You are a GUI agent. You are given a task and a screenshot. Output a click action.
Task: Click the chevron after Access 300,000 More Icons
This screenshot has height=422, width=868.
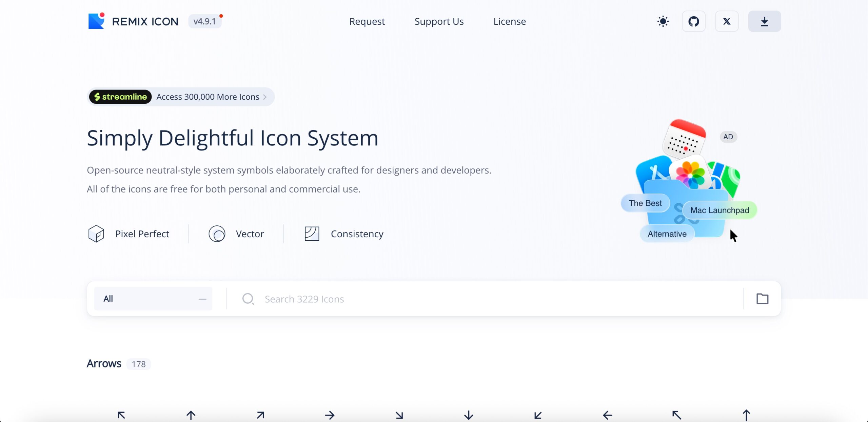(265, 97)
